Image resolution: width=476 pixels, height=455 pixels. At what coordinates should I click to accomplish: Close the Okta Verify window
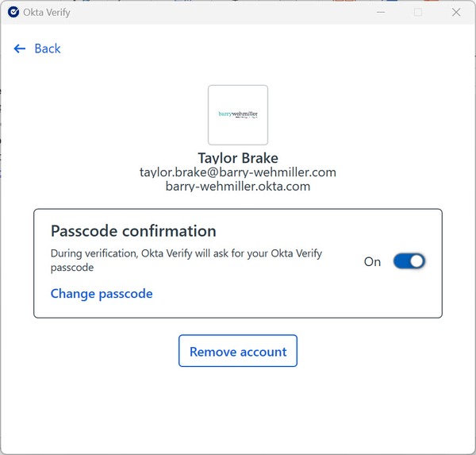tap(456, 12)
